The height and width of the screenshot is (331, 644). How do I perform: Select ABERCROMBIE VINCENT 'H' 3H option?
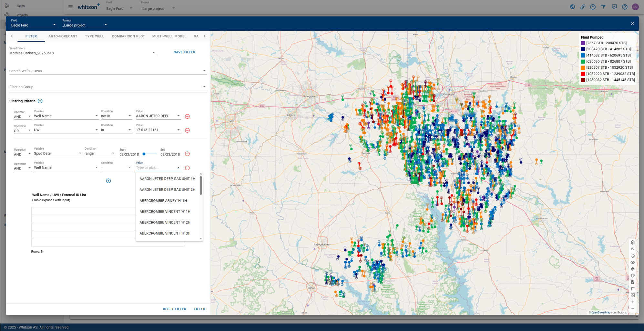click(x=168, y=233)
